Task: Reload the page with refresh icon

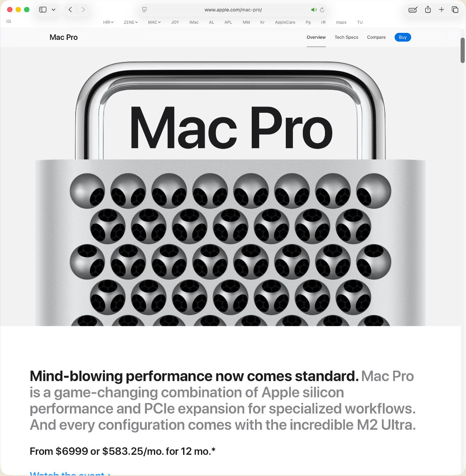Action: tap(322, 10)
